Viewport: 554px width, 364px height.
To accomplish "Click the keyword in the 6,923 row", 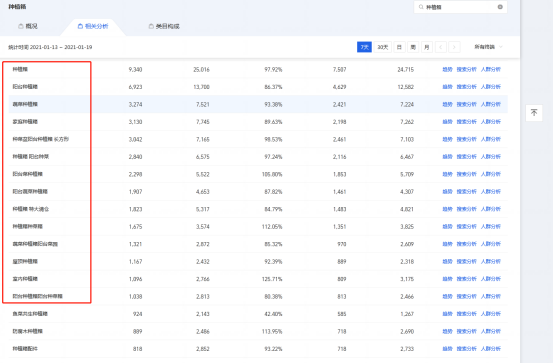I will (x=25, y=87).
